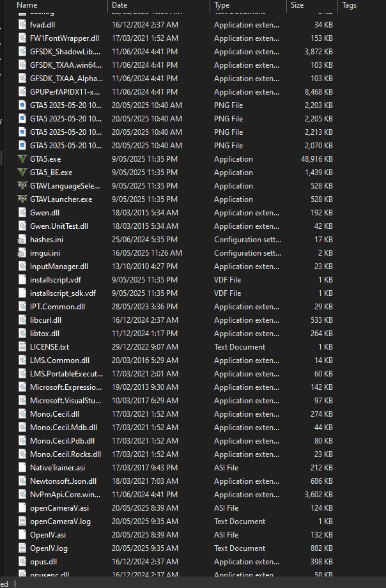Click the Mono.Cecil.dll file icon
386x588 pixels.
[x=22, y=414]
